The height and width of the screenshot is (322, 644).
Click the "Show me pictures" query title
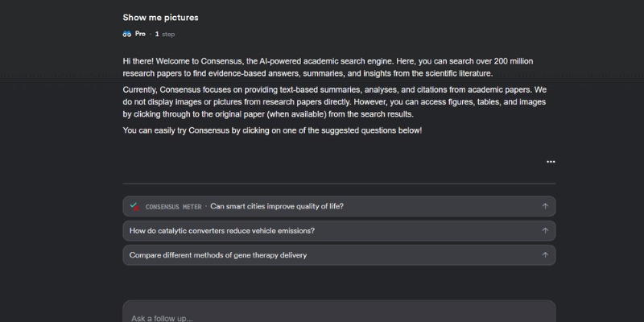pos(160,17)
